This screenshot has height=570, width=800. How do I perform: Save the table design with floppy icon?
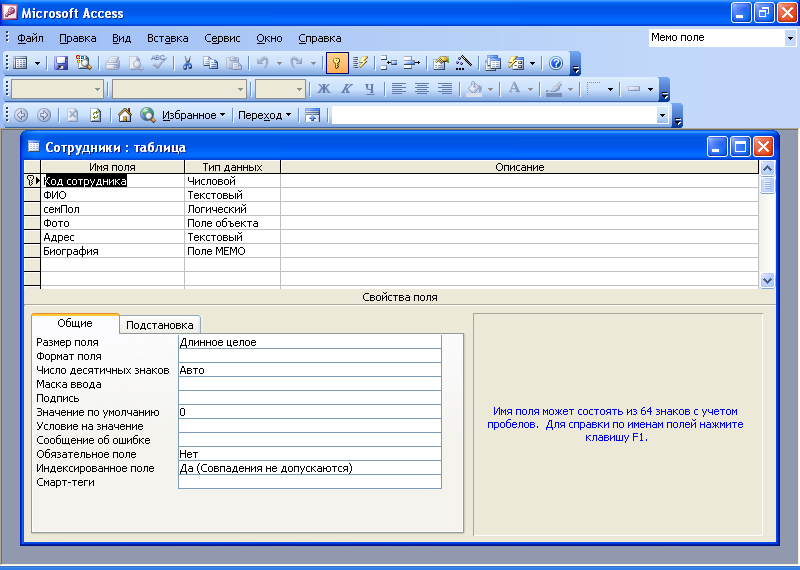coord(61,63)
